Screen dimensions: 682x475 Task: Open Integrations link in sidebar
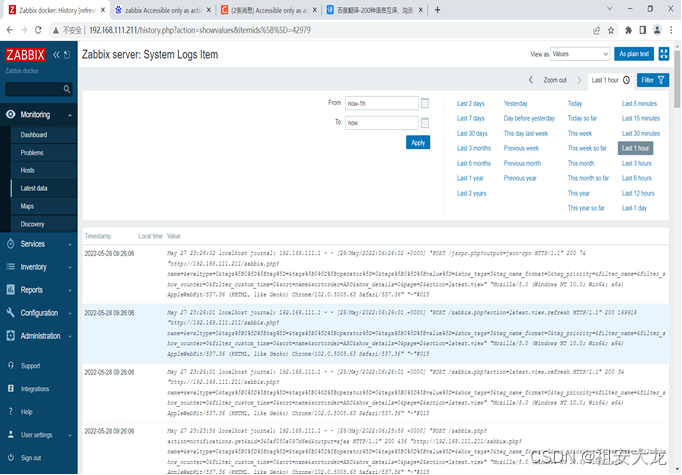pos(35,389)
